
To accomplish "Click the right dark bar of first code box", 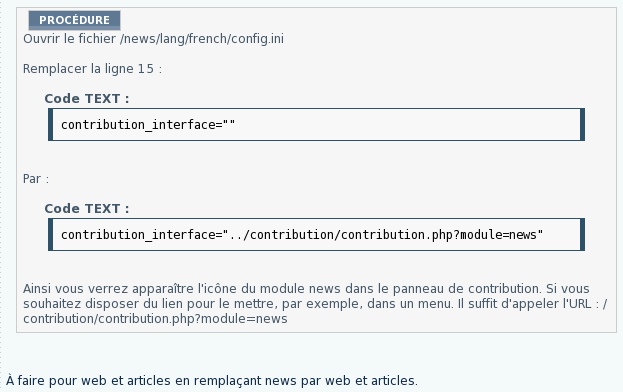I will pyautogui.click(x=582, y=125).
